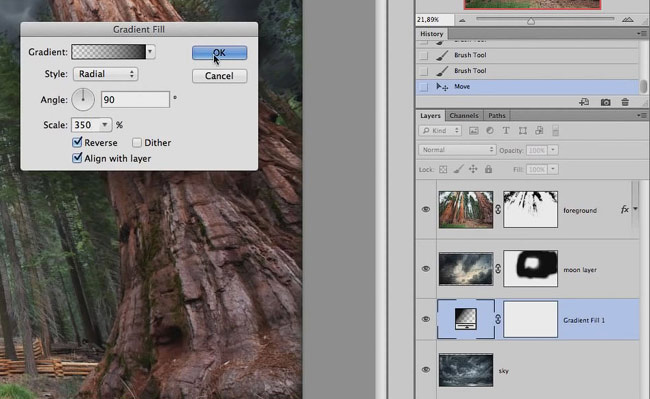
Task: Click Lock image pixels brush icon
Action: click(x=458, y=169)
